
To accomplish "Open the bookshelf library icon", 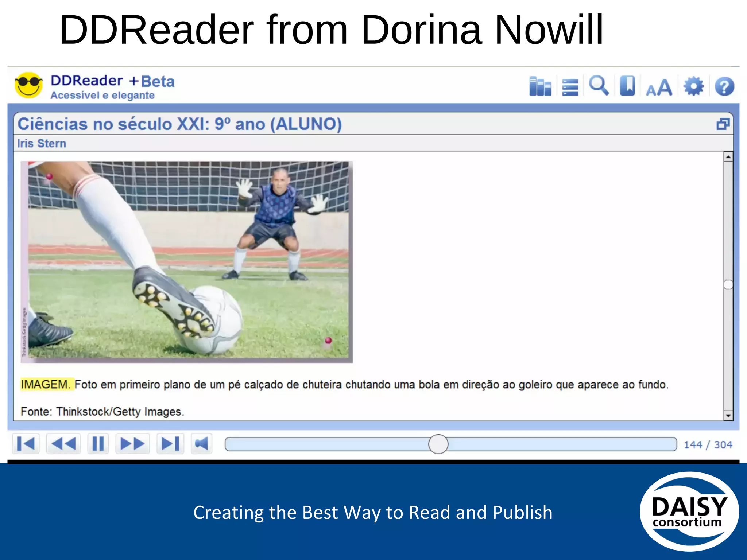I will point(540,86).
